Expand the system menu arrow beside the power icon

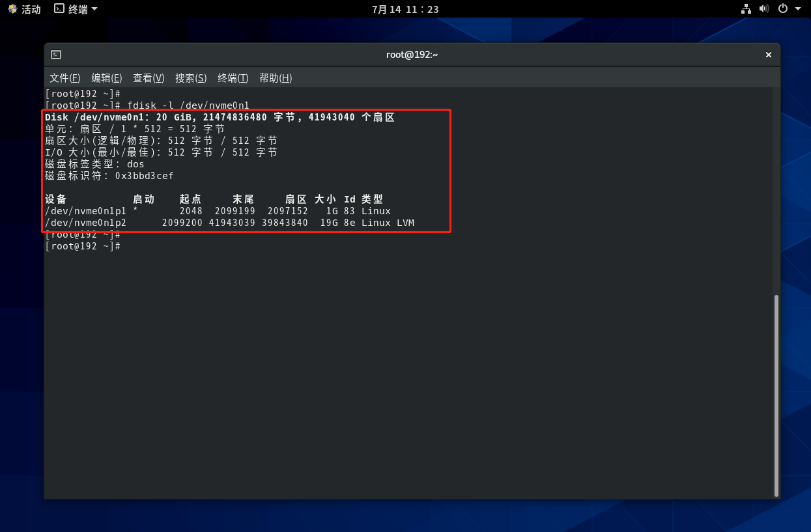798,9
